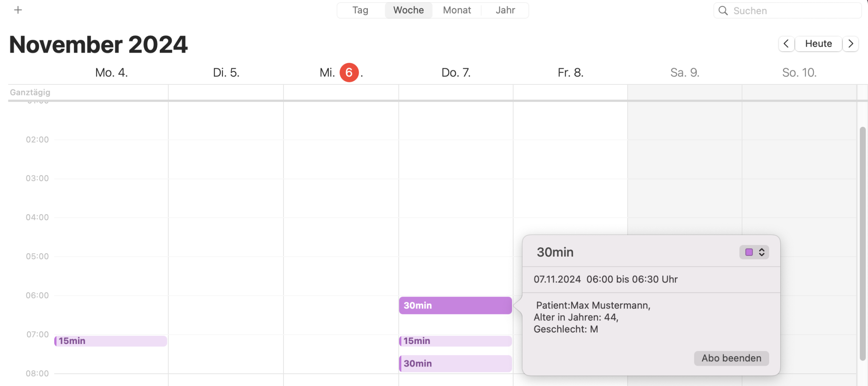Image resolution: width=868 pixels, height=386 pixels.
Task: Click the red 6 today indicator
Action: [349, 73]
